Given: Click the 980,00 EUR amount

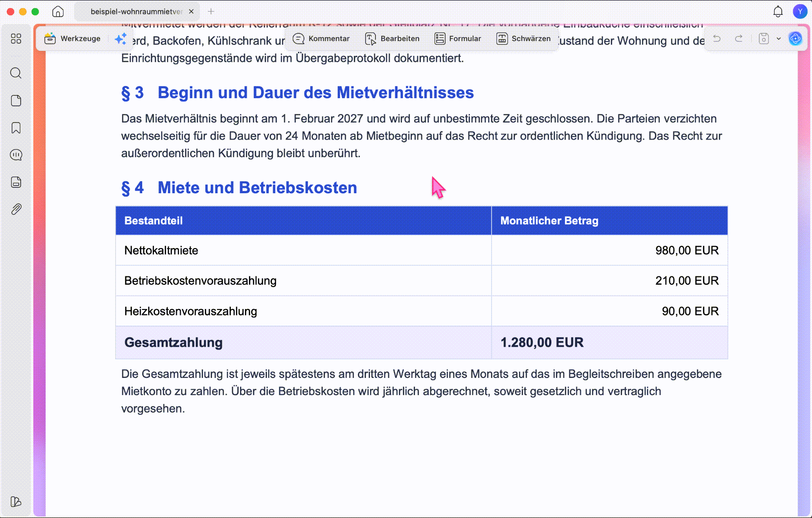Looking at the screenshot, I should 687,250.
